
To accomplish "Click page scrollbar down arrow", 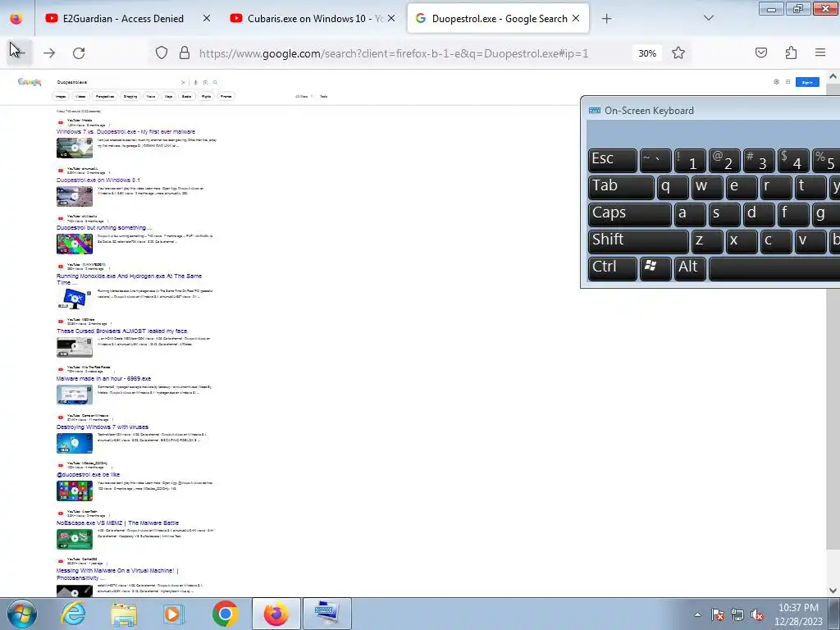I will pos(833,591).
